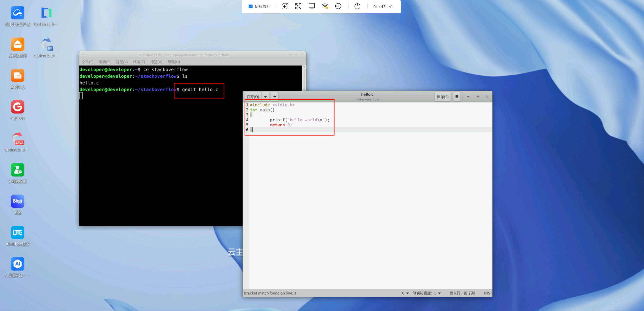Open the terminal 文件(F) menu

tap(87, 62)
